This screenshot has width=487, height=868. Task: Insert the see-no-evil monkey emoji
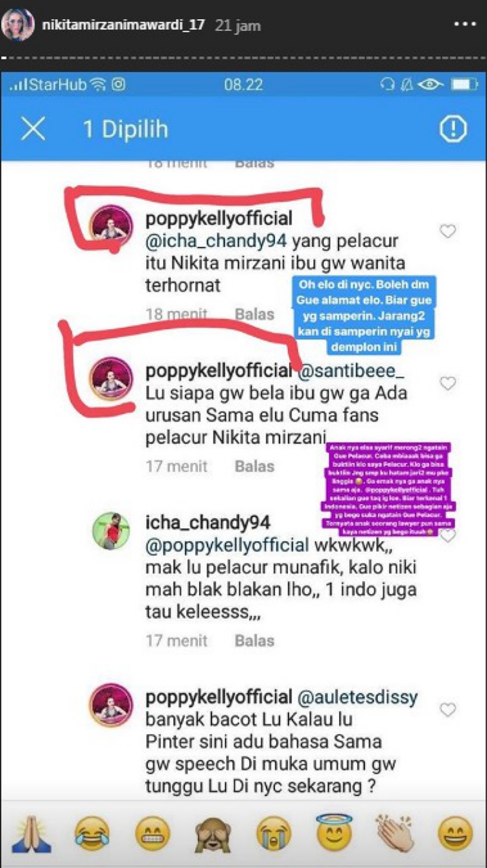click(213, 833)
